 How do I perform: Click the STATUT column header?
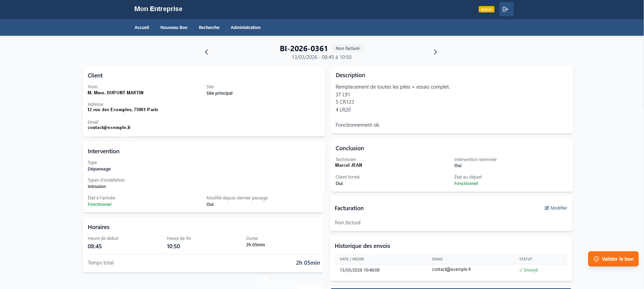(x=525, y=259)
